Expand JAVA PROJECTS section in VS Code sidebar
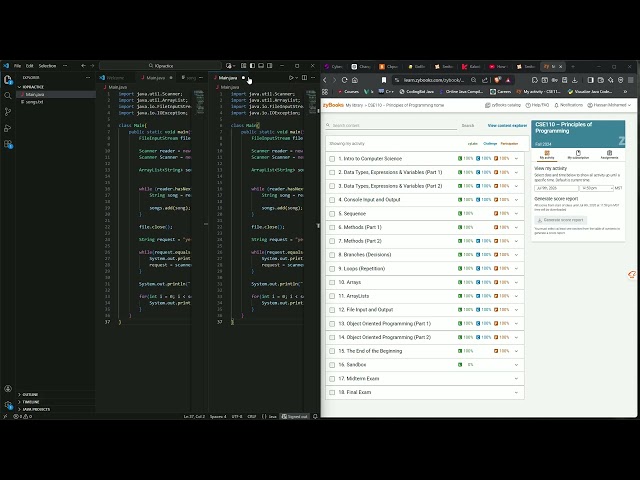The image size is (640, 480). [x=56, y=409]
